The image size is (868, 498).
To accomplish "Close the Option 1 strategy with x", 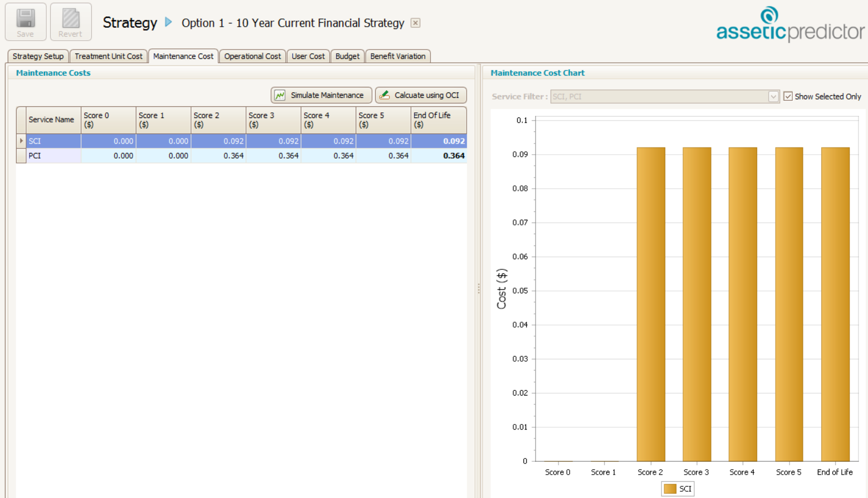I will (415, 23).
